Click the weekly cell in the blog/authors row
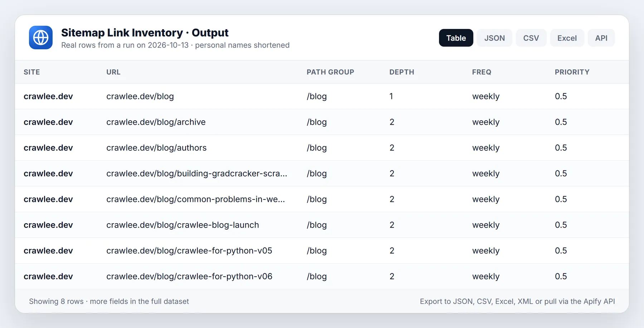This screenshot has width=644, height=328. pyautogui.click(x=486, y=148)
